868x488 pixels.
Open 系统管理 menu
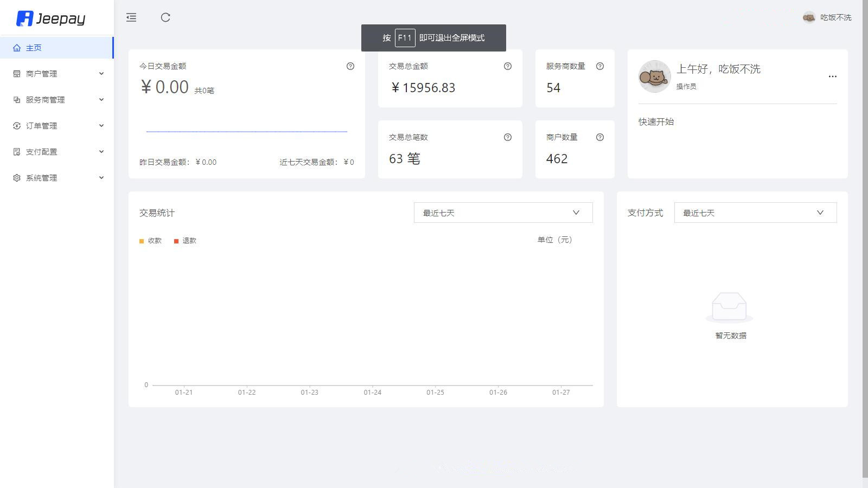pyautogui.click(x=57, y=178)
